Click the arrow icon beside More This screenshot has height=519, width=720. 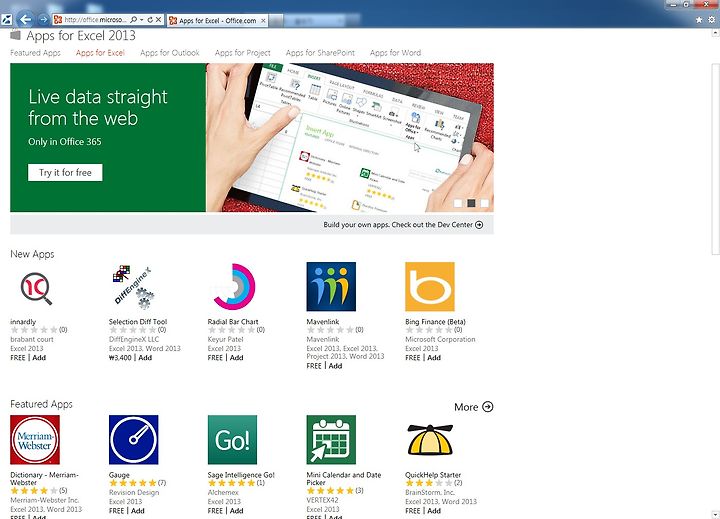(488, 406)
